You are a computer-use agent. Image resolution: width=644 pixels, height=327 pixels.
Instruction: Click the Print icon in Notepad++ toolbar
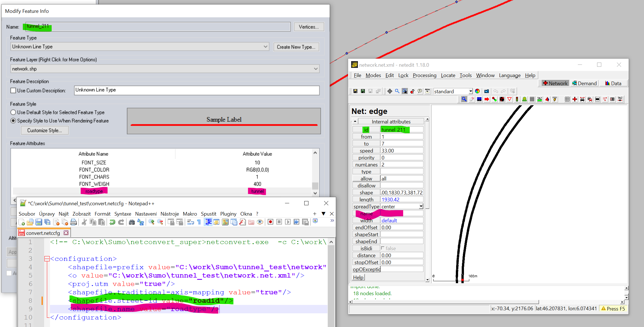(73, 222)
